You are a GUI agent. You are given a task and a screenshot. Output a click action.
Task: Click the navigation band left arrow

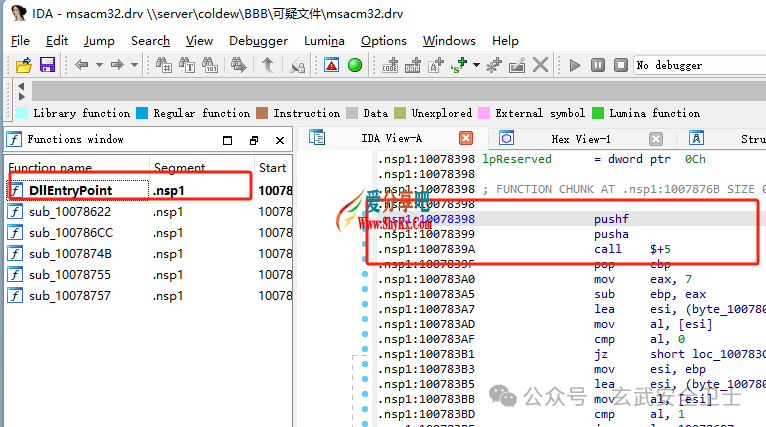pyautogui.click(x=21, y=86)
